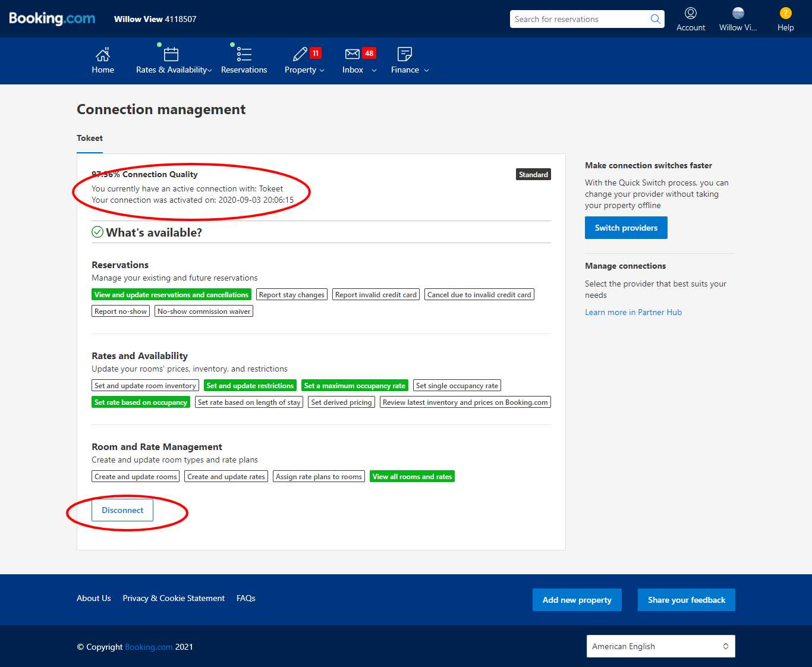This screenshot has width=812, height=667.
Task: Click the Inbox envelope icon
Action: tap(353, 54)
